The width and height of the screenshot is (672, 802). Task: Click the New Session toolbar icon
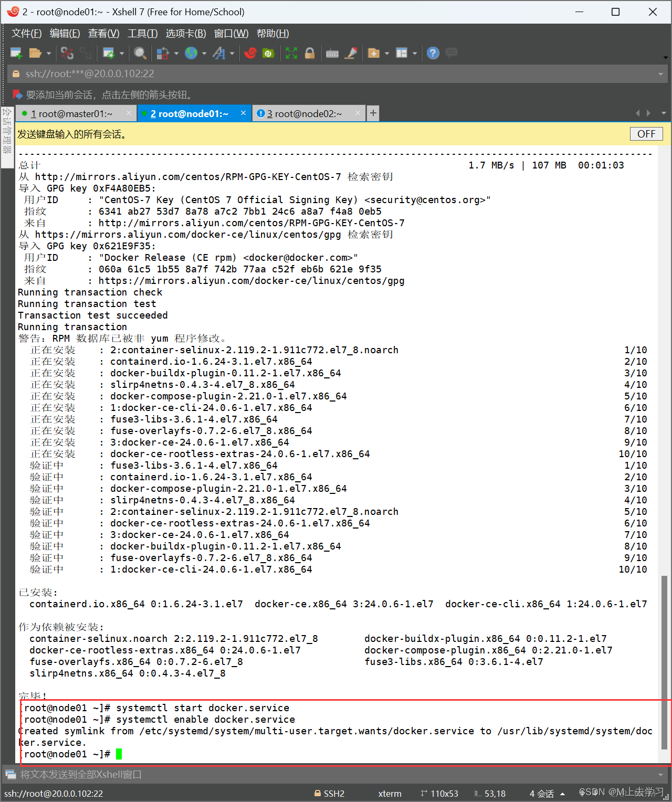[16, 53]
